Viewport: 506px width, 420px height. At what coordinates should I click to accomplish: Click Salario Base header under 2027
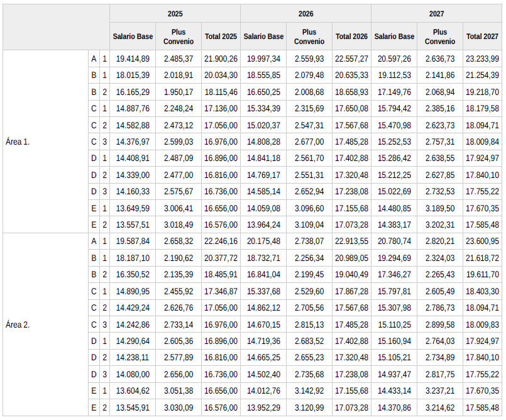(394, 36)
